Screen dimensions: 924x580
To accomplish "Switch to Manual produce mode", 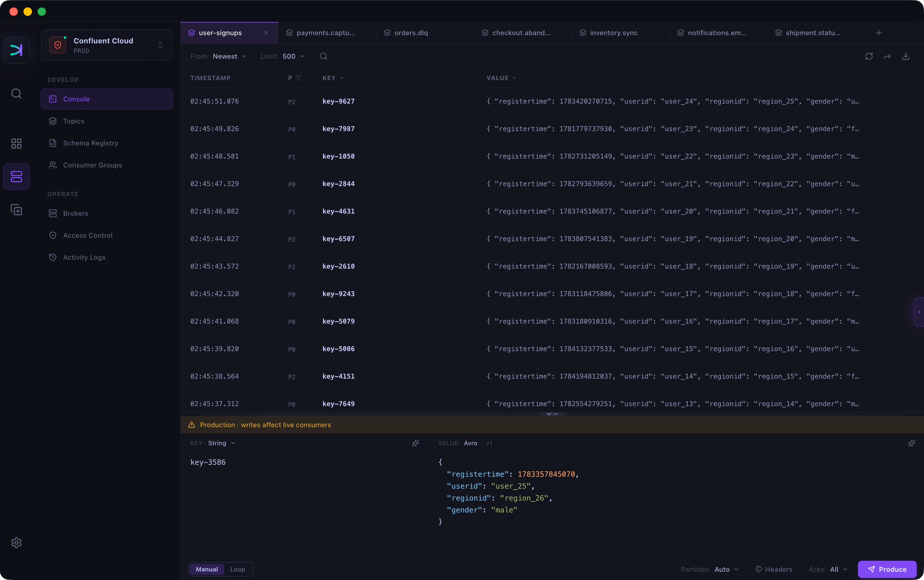I will click(x=207, y=569).
